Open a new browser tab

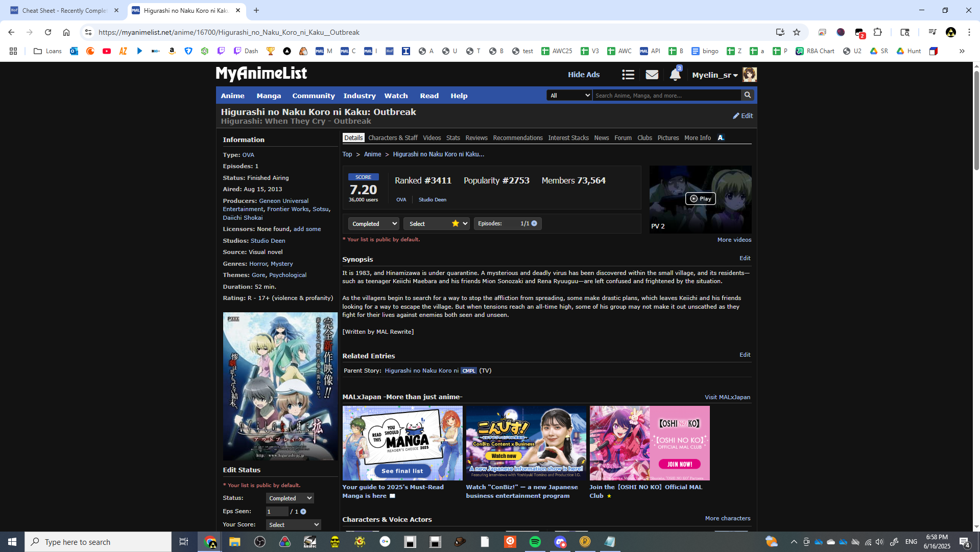click(256, 10)
